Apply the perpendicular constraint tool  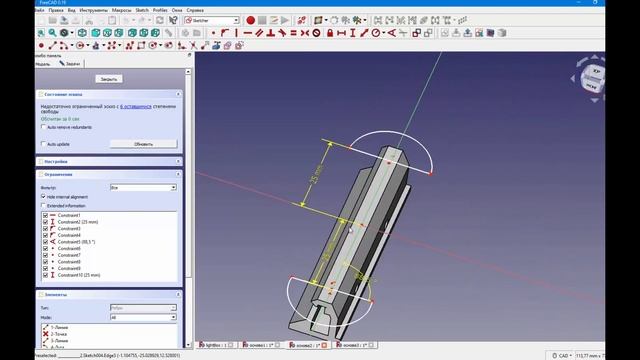tap(271, 33)
